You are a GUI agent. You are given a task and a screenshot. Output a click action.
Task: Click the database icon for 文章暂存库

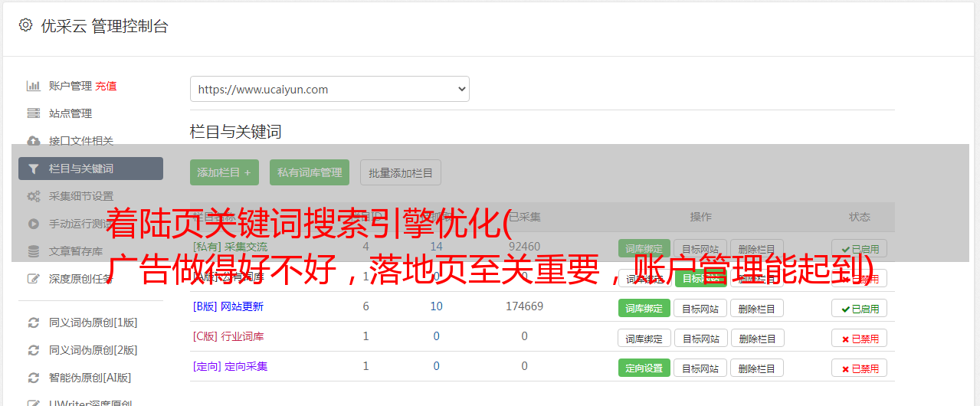(34, 251)
